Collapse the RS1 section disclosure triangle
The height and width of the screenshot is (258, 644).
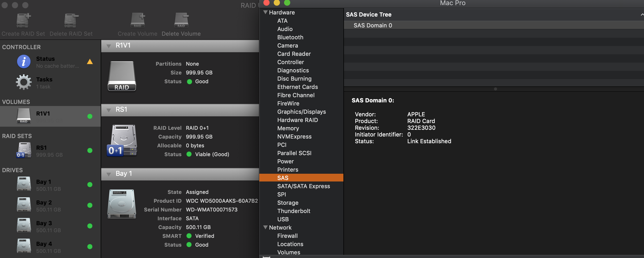click(x=109, y=110)
